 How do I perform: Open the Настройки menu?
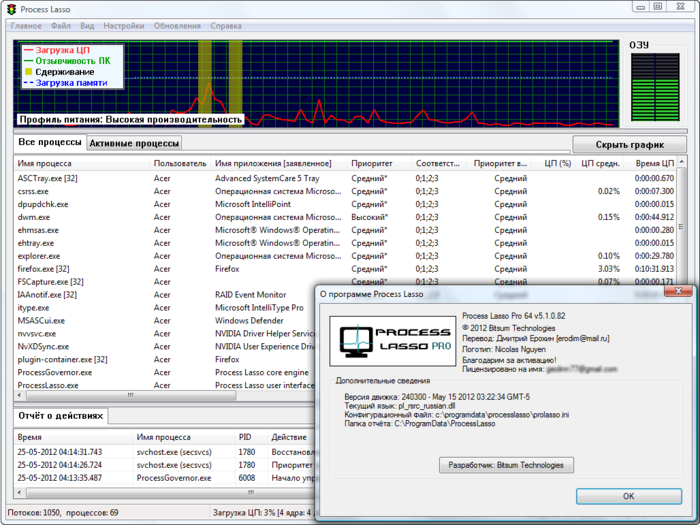(x=124, y=26)
